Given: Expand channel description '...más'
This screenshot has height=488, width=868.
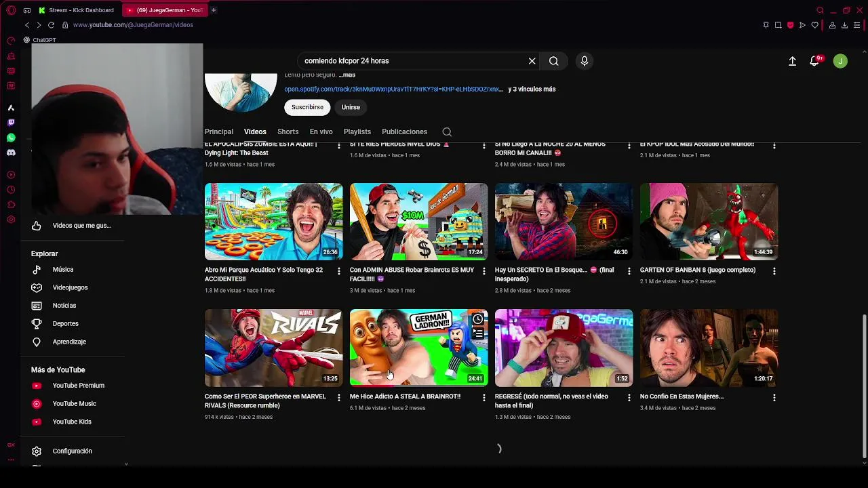Looking at the screenshot, I should point(347,75).
